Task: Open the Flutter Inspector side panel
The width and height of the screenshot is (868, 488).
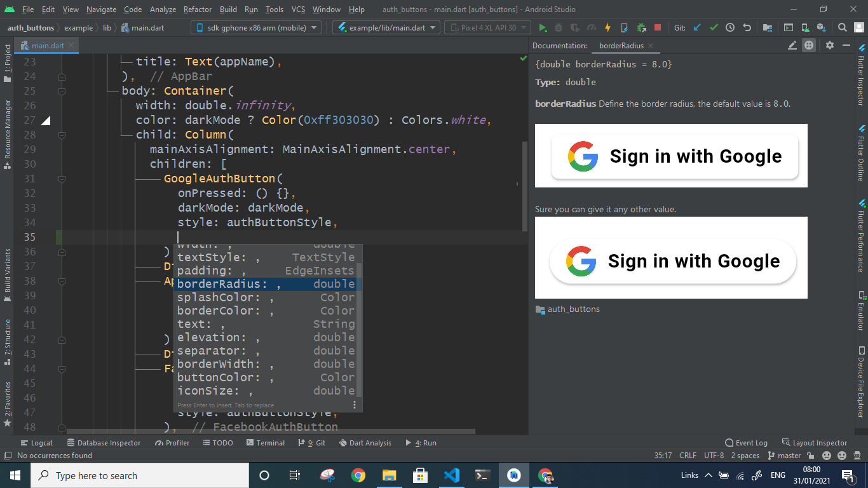Action: click(862, 75)
